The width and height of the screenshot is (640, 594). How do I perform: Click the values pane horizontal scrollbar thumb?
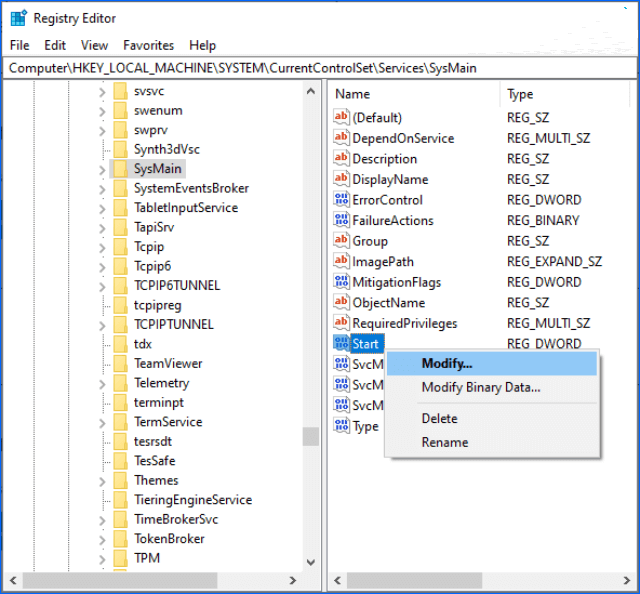click(x=414, y=580)
